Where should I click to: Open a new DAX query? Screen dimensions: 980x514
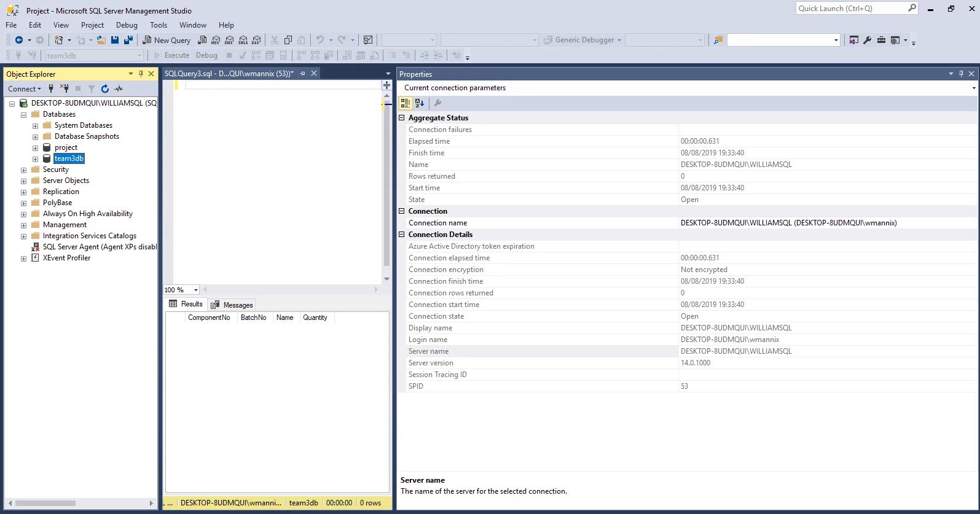pyautogui.click(x=256, y=40)
